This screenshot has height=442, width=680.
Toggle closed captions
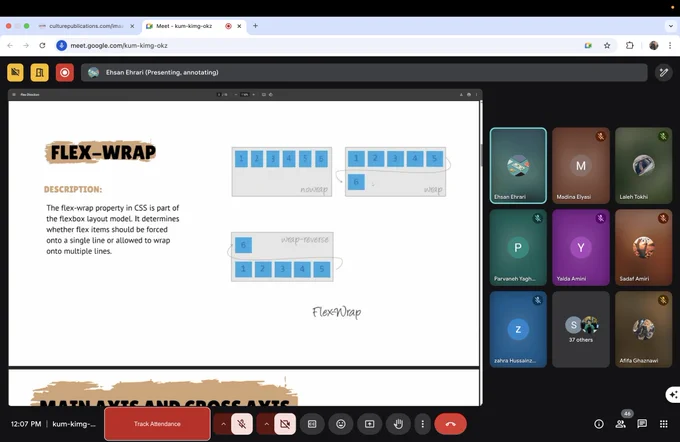tap(312, 424)
